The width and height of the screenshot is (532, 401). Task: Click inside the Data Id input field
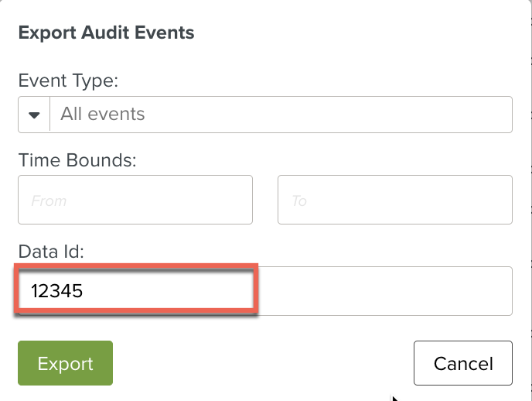pos(264,291)
